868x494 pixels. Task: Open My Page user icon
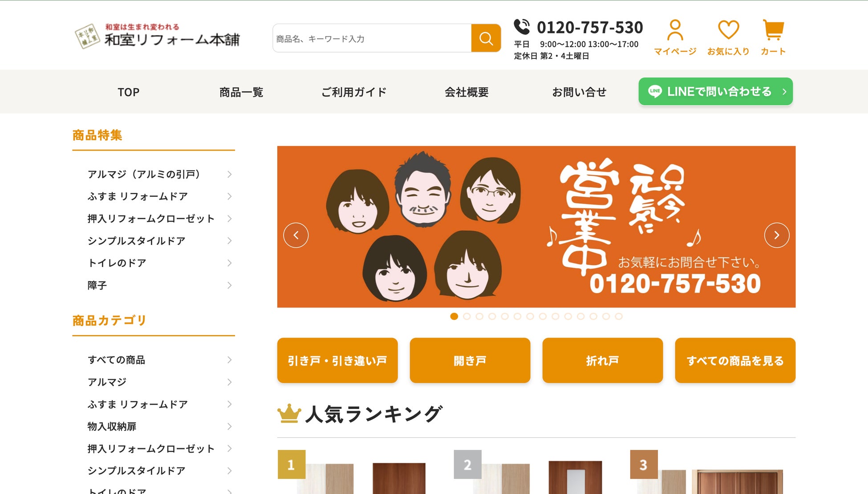(x=675, y=30)
